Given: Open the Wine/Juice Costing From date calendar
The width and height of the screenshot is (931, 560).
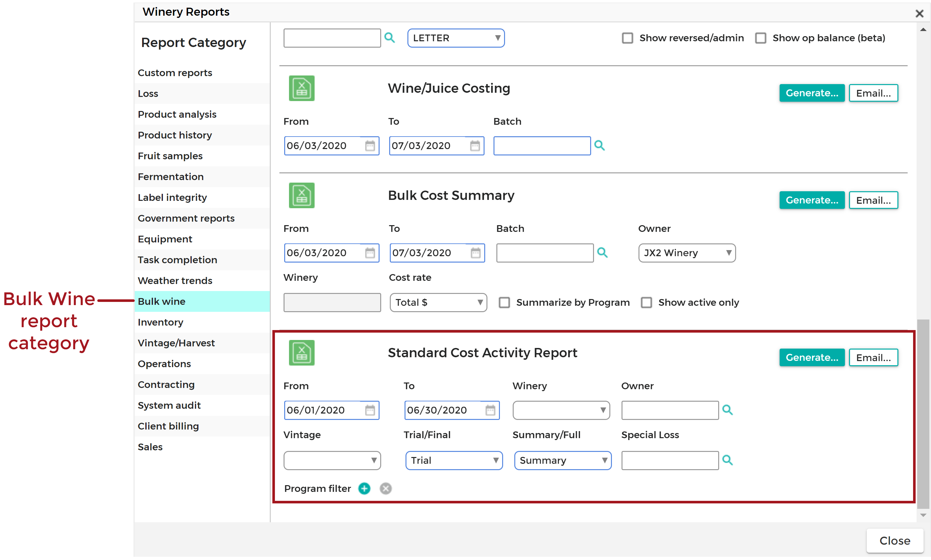Looking at the screenshot, I should pyautogui.click(x=370, y=146).
